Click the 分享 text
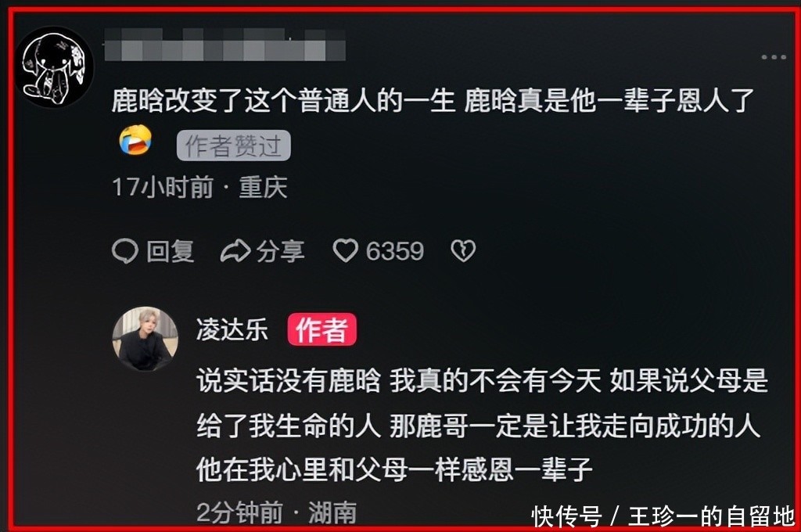801x532 pixels. tap(281, 251)
